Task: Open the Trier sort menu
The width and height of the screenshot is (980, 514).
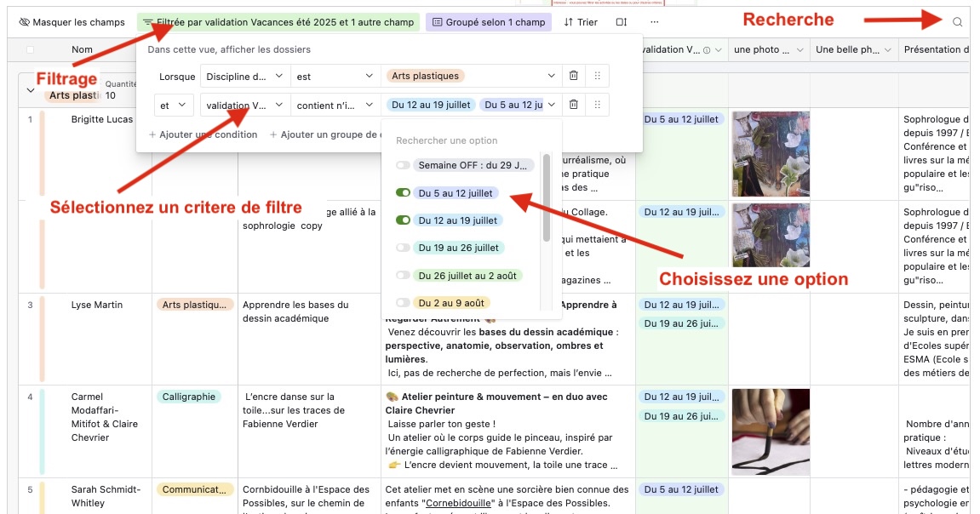Action: (581, 22)
